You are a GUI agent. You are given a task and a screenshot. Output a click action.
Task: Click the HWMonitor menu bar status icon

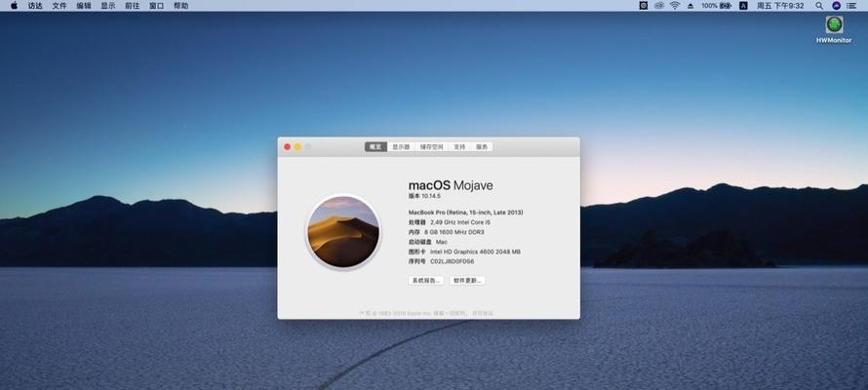tap(644, 6)
